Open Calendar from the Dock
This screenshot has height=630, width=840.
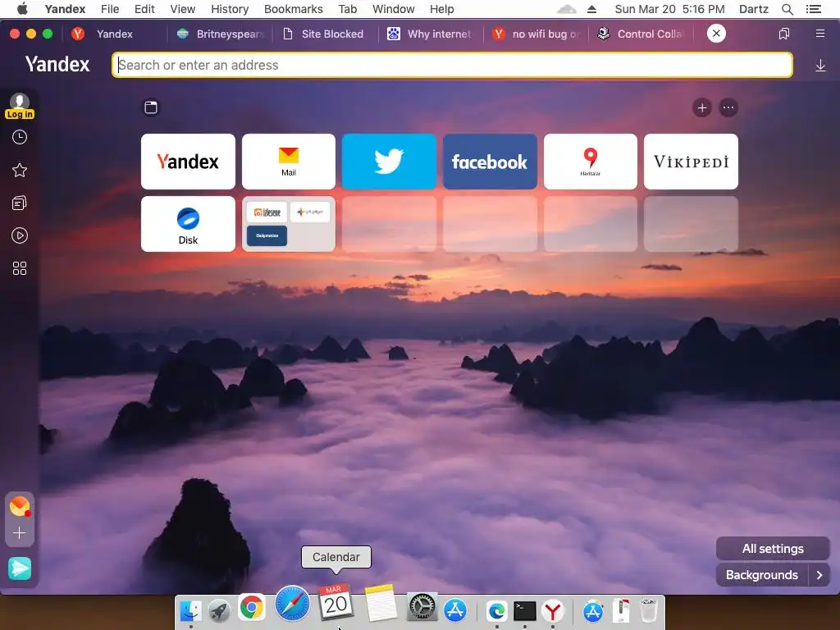tap(336, 603)
